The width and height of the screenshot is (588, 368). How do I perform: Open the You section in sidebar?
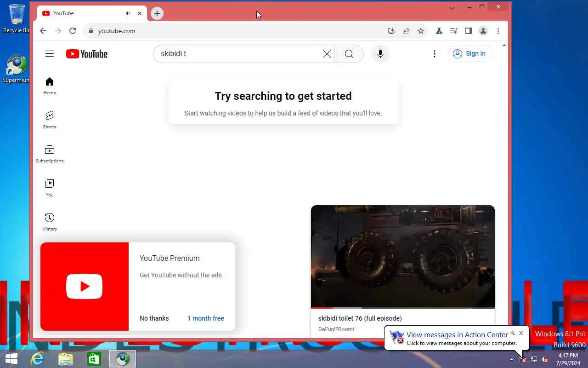[50, 188]
